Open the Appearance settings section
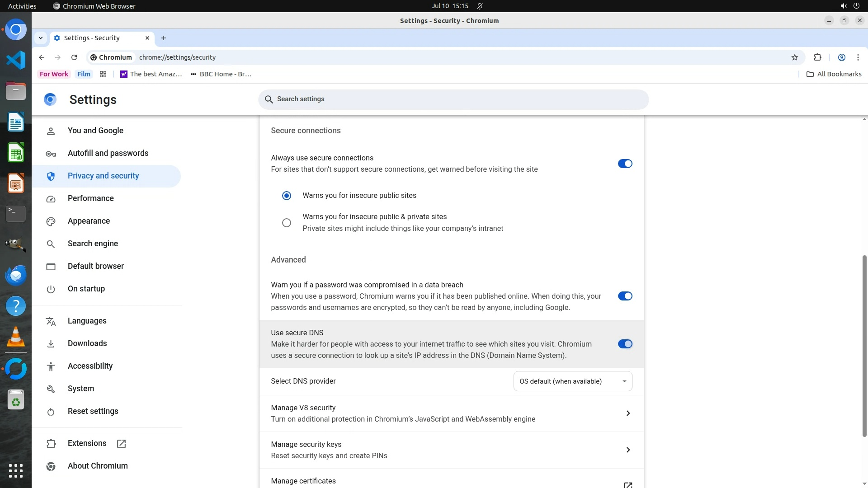This screenshot has height=488, width=868. [x=89, y=221]
